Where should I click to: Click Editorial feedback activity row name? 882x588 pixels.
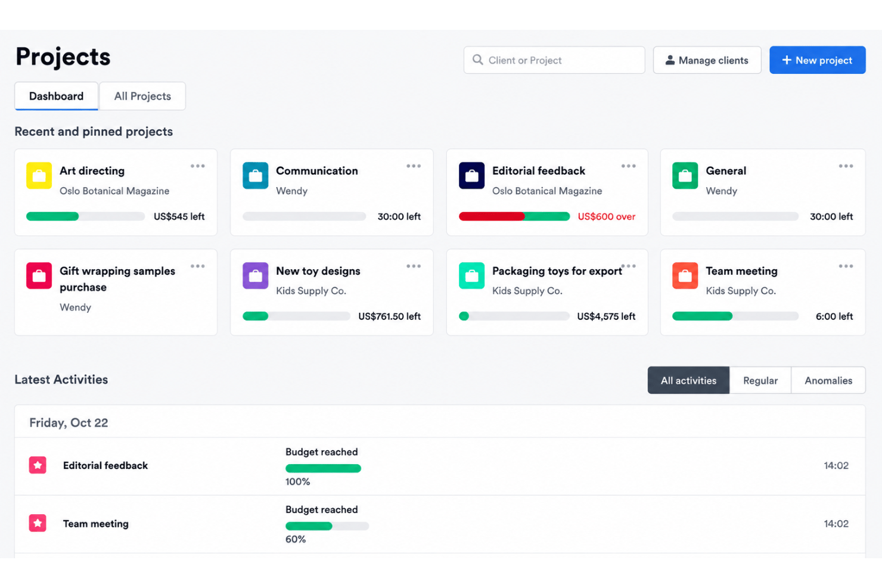(x=105, y=465)
